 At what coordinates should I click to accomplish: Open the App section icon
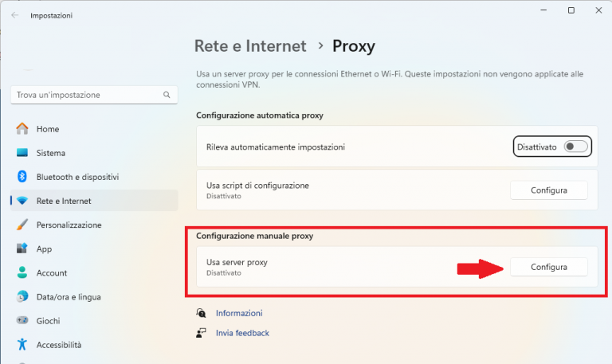22,249
